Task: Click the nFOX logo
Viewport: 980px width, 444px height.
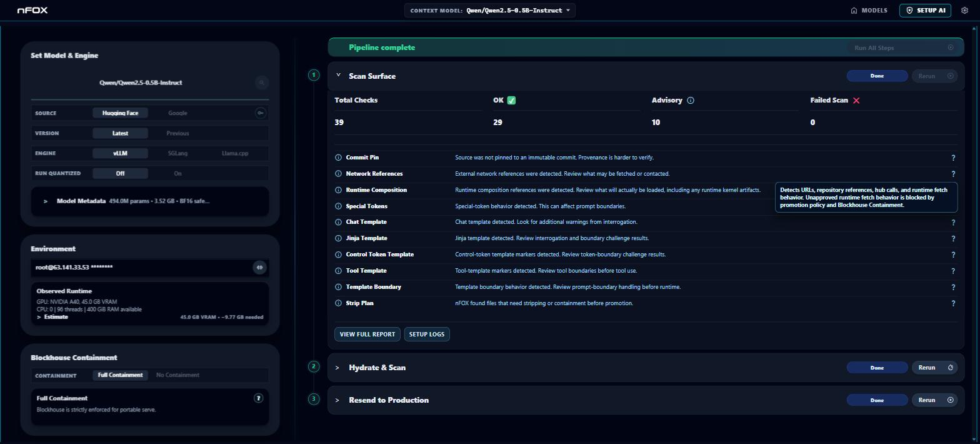Action: 32,11
